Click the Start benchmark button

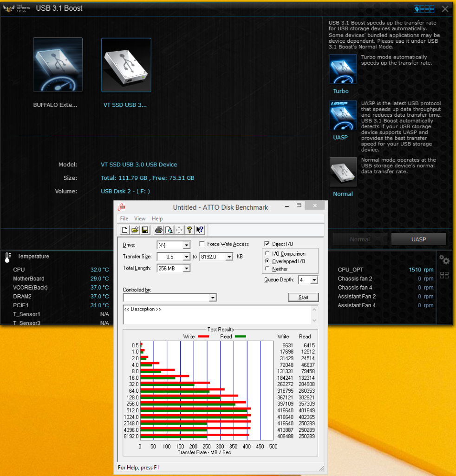tap(303, 297)
